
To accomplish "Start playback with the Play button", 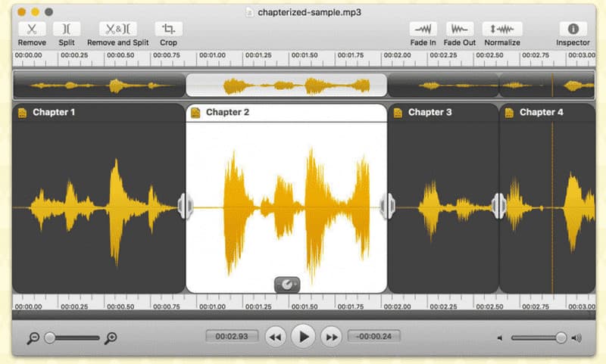I will click(303, 337).
